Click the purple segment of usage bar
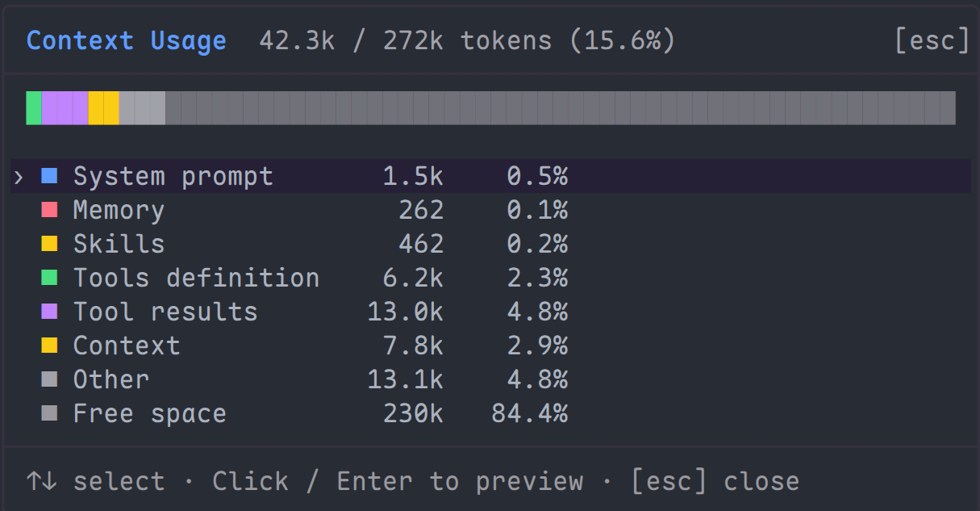The image size is (980, 511). coord(65,108)
